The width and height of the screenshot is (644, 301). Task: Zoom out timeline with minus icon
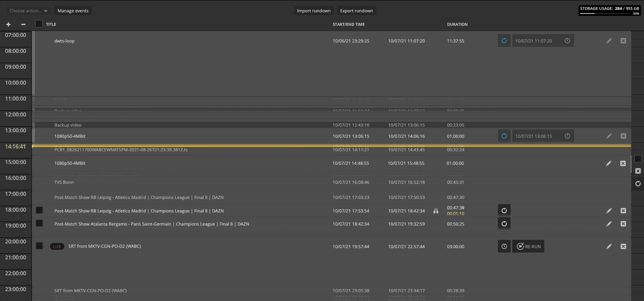(23, 24)
